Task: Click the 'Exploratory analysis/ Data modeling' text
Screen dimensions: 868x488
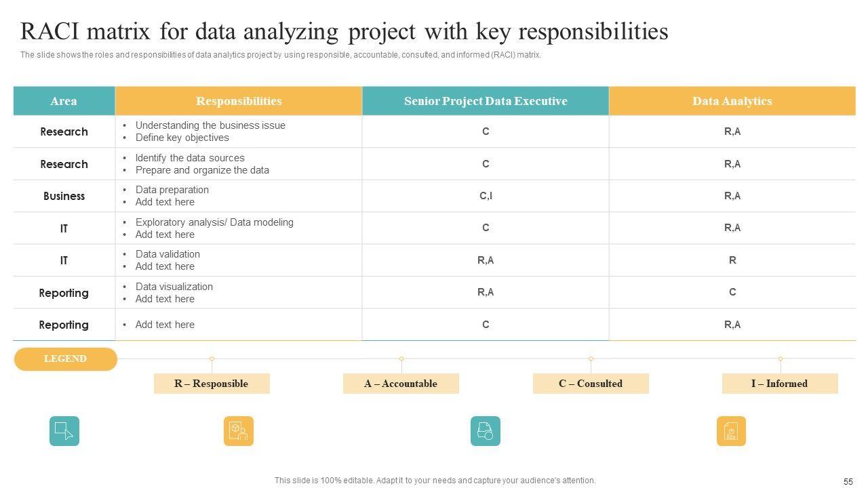Action: (x=214, y=222)
